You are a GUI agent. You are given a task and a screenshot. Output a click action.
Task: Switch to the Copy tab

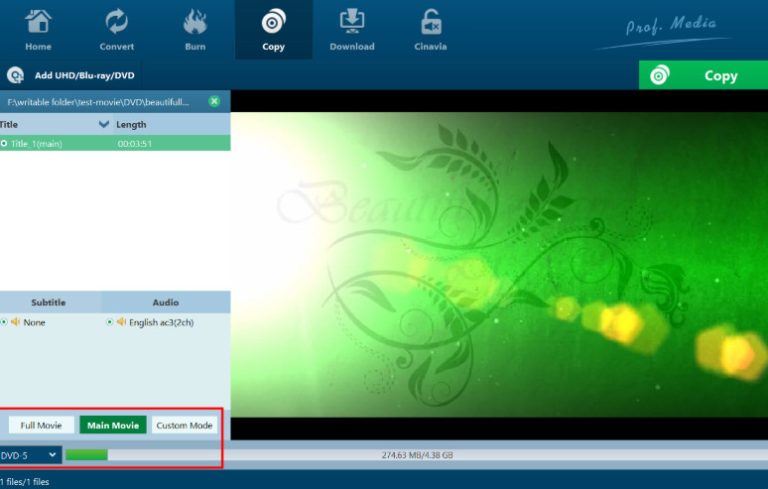(x=273, y=30)
